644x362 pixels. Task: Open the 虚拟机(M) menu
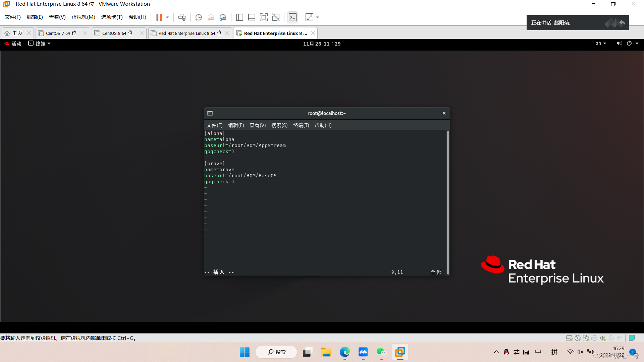click(83, 17)
